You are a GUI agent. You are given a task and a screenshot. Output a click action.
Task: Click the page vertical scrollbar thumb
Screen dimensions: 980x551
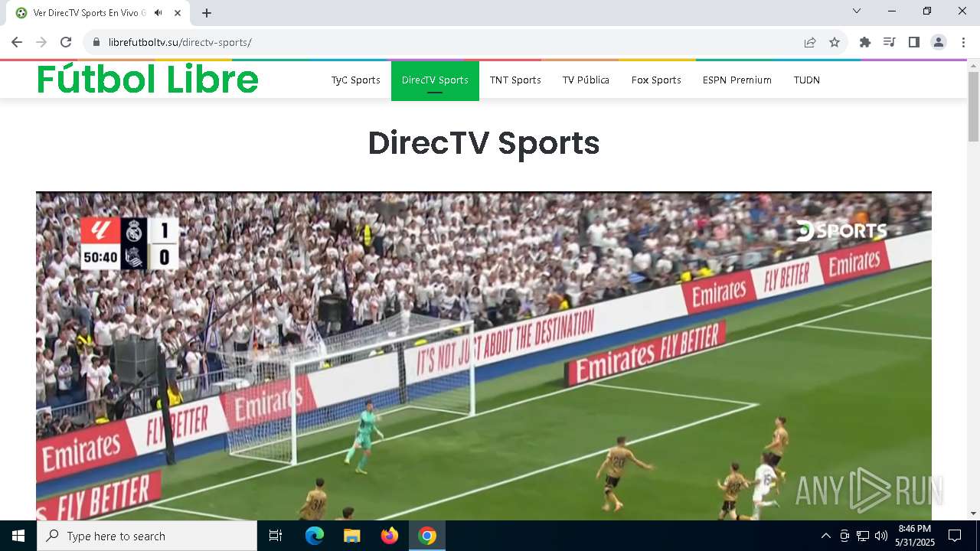(x=973, y=107)
